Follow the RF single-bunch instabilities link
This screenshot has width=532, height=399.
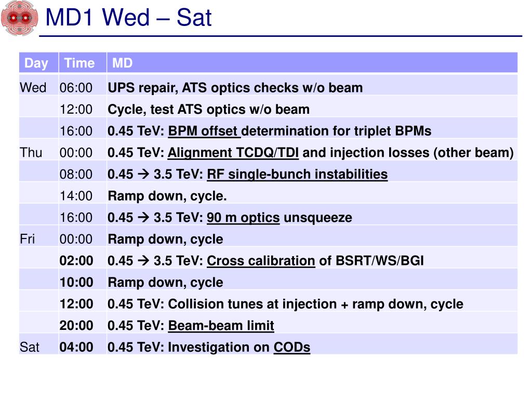pos(297,175)
